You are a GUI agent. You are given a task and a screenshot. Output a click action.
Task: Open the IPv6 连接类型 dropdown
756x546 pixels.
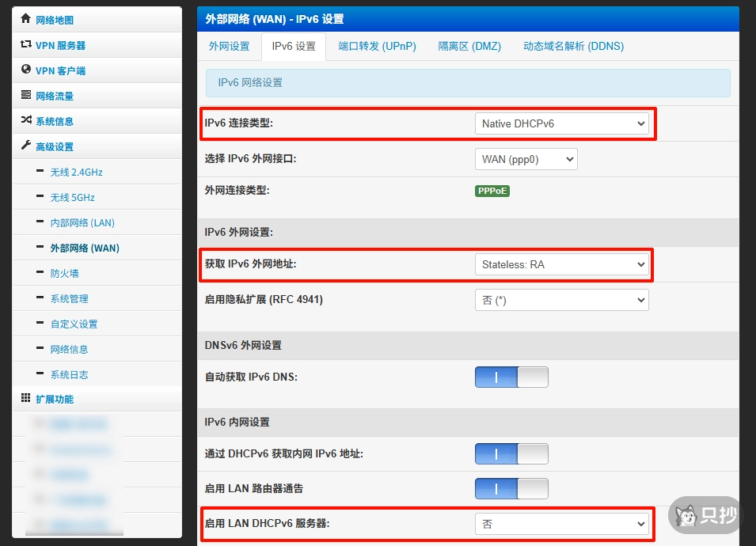561,123
